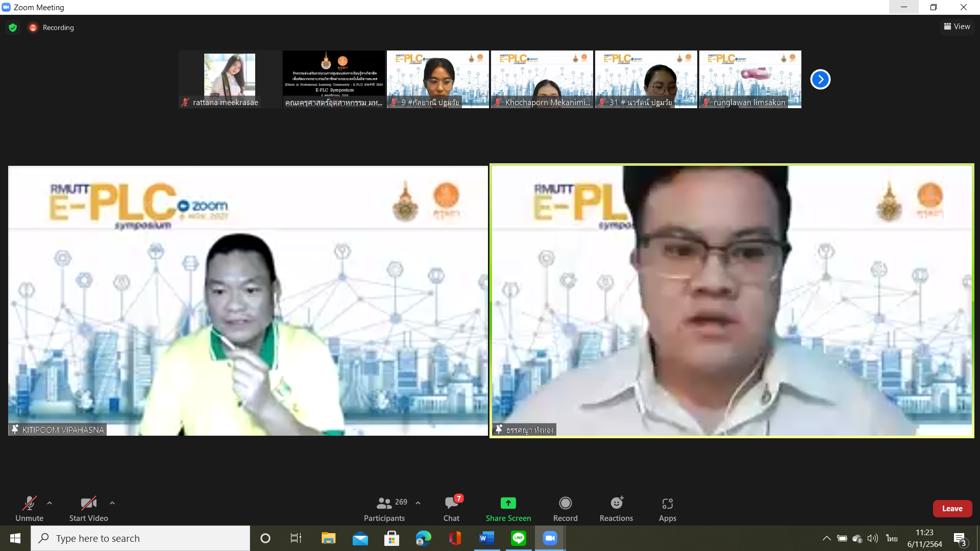980x551 pixels.
Task: Open Office app from taskbar
Action: 455,538
